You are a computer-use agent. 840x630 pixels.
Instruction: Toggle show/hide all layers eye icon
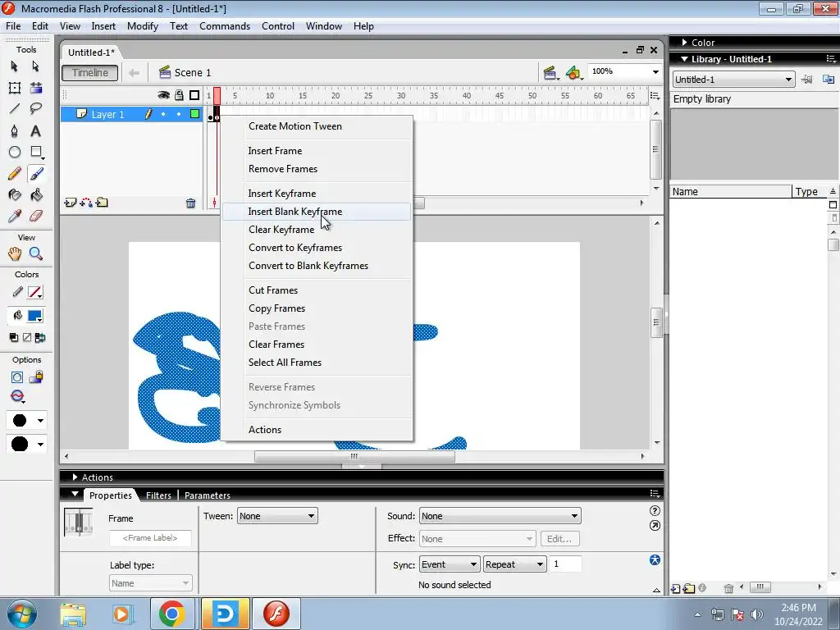(163, 95)
